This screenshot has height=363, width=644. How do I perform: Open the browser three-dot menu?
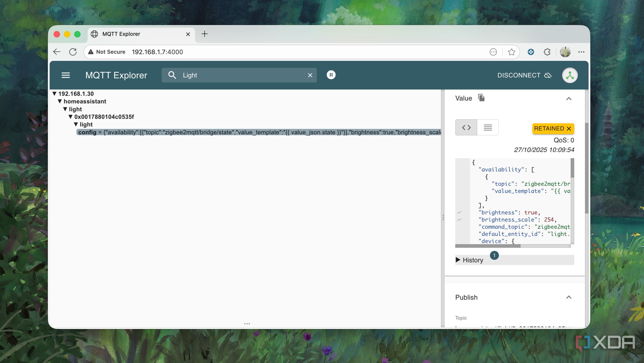tap(581, 52)
